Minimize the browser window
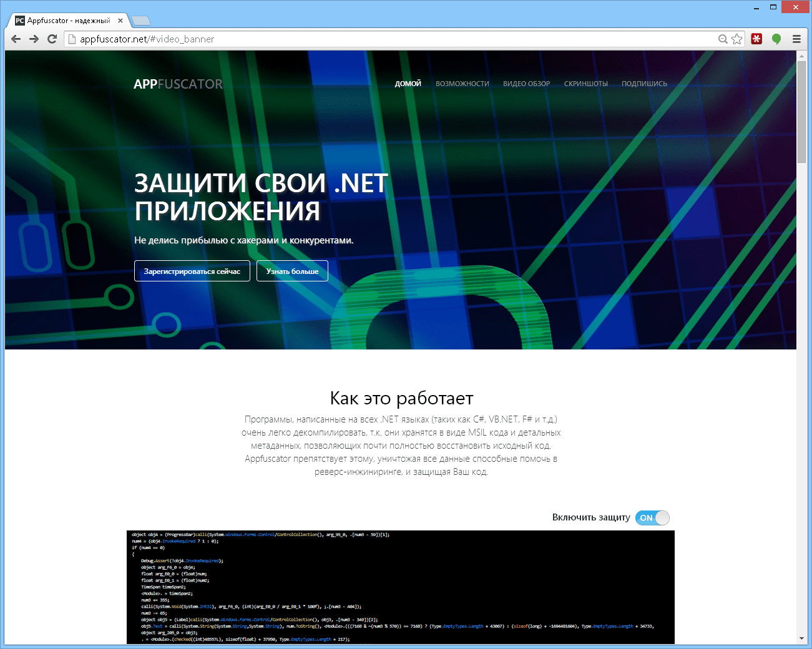The height and width of the screenshot is (649, 812). point(756,7)
